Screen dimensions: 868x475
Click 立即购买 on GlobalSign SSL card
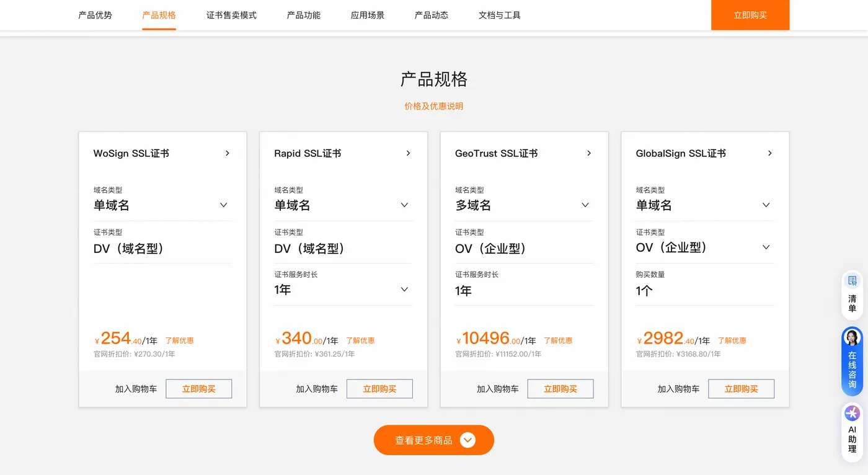742,389
